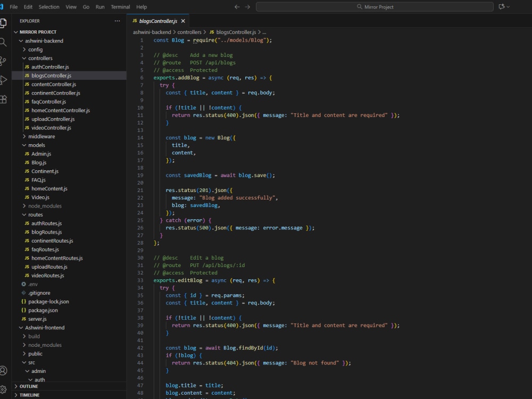Open faqController.js file
The image size is (532, 399).
pyautogui.click(x=69, y=102)
